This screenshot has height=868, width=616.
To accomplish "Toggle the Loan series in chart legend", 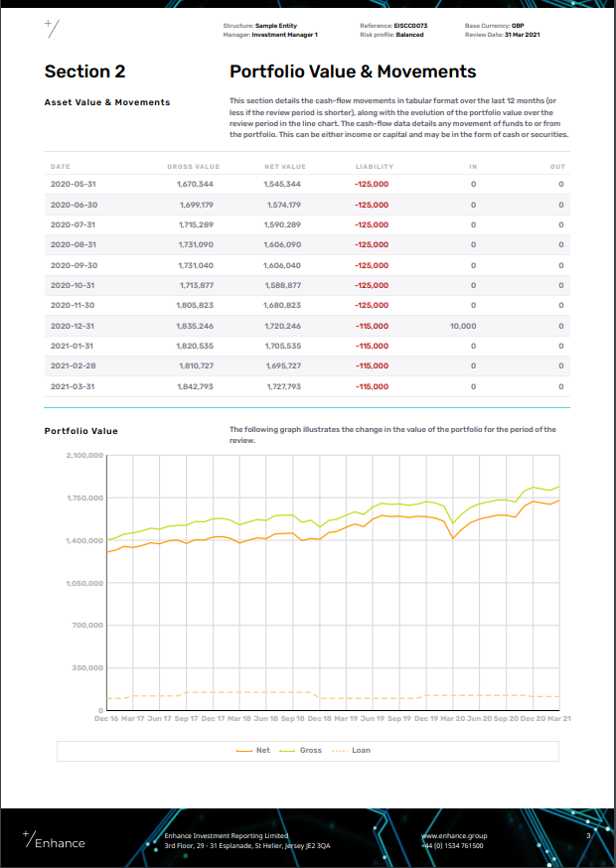I will 351,750.
